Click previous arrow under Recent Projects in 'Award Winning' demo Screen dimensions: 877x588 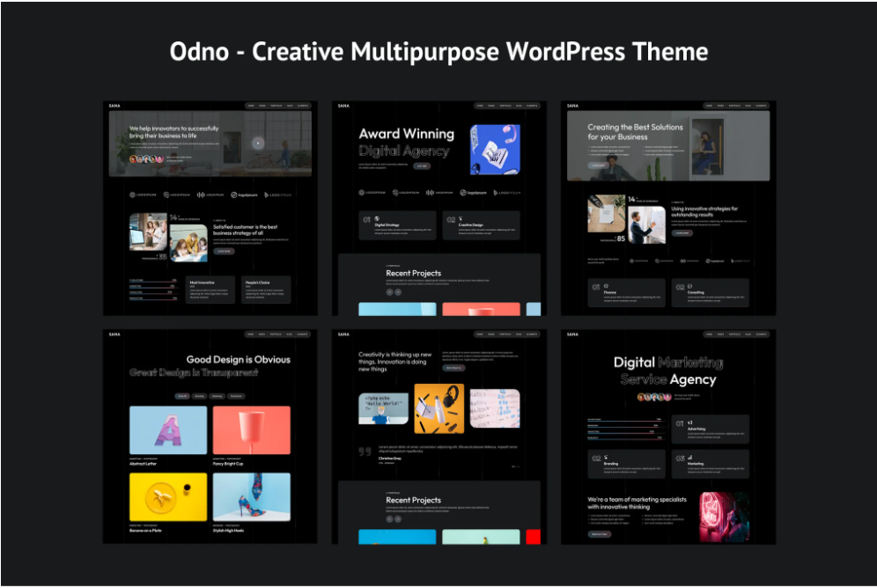coord(389,292)
